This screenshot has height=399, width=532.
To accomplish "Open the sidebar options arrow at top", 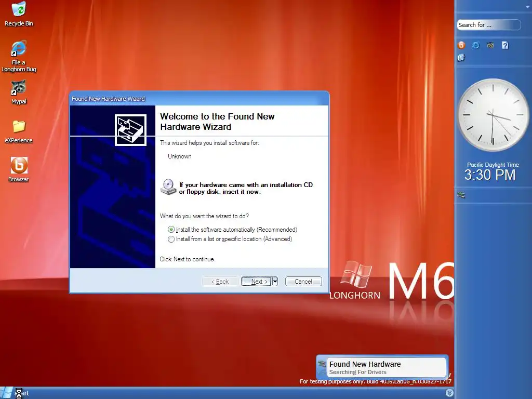I will (528, 6).
